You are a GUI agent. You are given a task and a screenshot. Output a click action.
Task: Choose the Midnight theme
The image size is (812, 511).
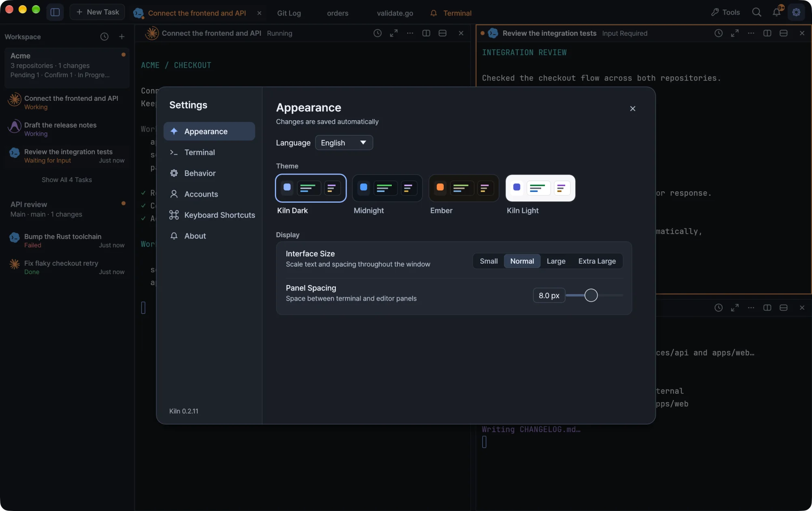(387, 188)
